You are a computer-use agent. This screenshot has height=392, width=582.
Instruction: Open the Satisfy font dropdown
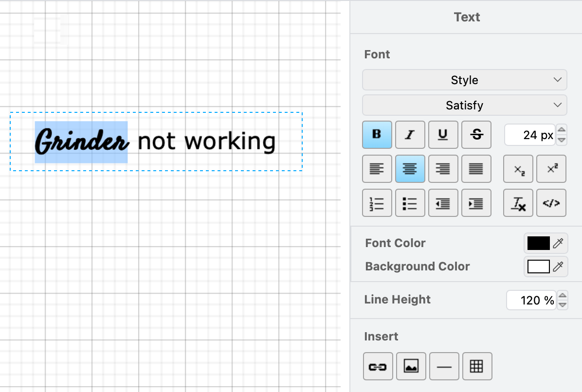[x=464, y=105]
